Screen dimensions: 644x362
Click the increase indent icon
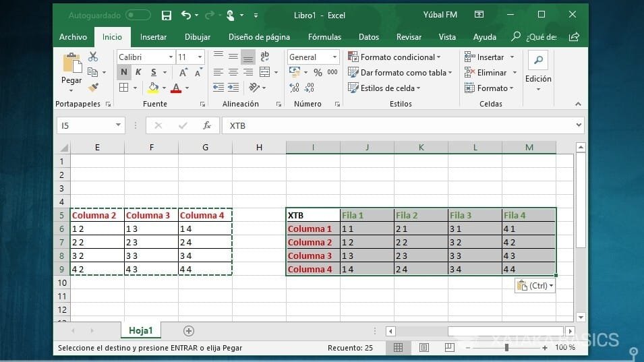tap(233, 88)
